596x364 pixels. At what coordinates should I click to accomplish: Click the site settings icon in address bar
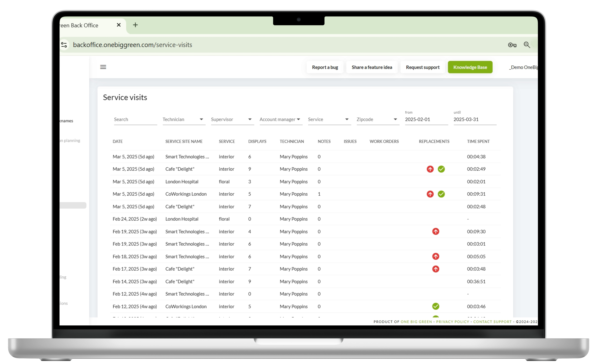tap(64, 45)
